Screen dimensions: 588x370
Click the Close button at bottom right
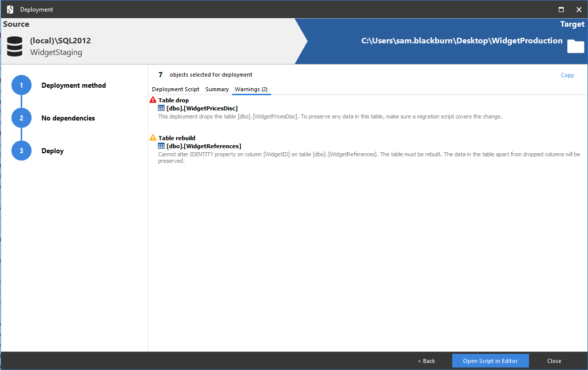click(x=554, y=360)
